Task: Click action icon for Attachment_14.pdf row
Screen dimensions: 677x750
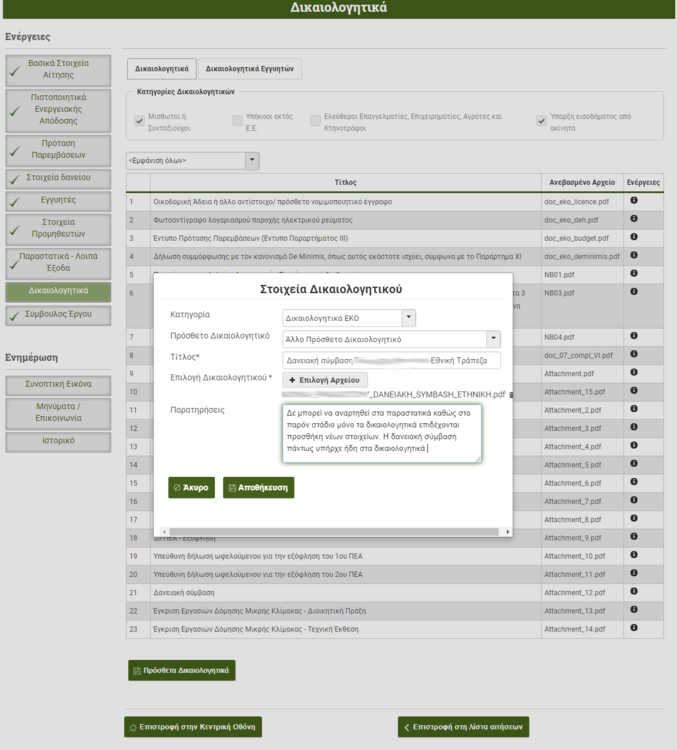Action: [634, 628]
